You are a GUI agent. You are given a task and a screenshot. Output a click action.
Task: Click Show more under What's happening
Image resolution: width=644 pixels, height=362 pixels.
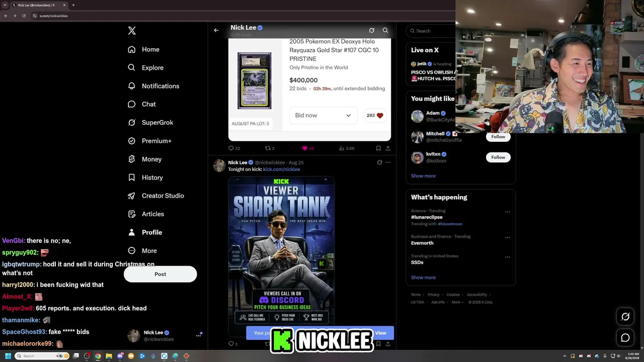pos(423,278)
